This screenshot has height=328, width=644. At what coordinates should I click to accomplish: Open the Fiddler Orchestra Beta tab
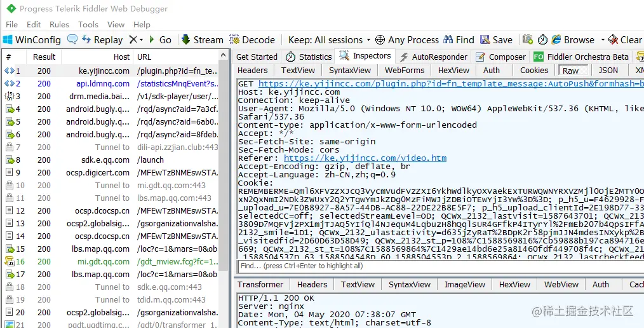[581, 57]
